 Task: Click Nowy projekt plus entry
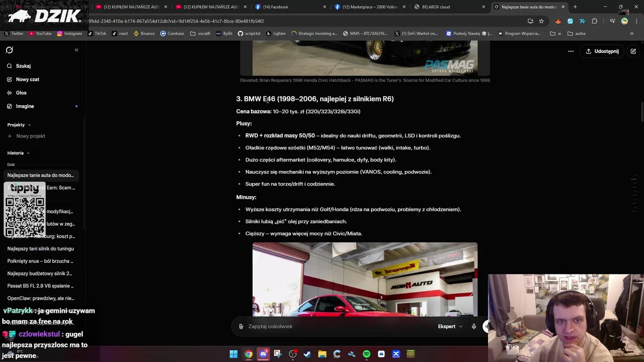point(26,136)
